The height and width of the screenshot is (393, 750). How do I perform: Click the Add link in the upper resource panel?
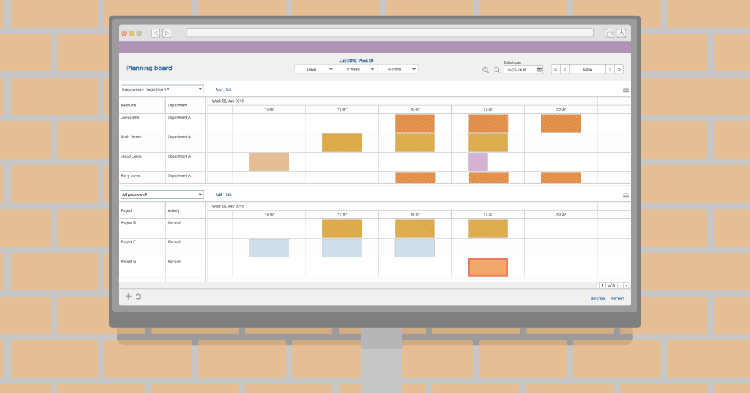pos(219,89)
